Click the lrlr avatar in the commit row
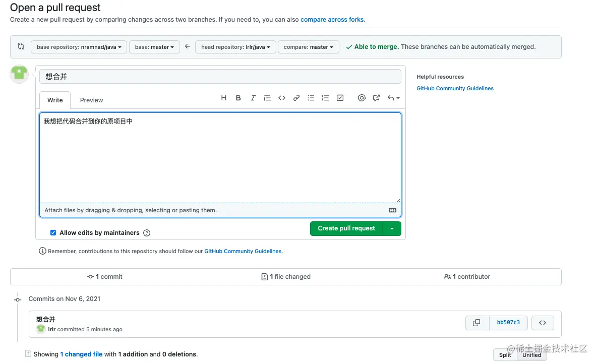This screenshot has width=598, height=364. click(41, 329)
